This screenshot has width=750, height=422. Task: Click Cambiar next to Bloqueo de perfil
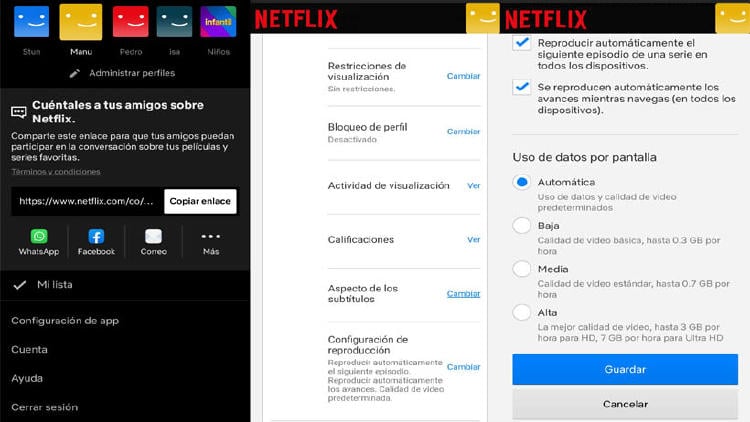[x=463, y=132]
